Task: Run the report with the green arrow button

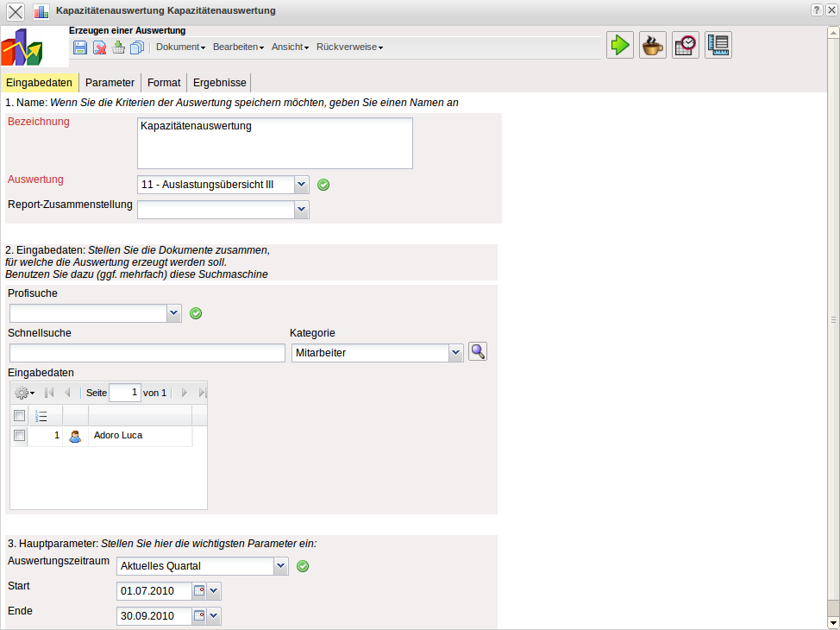Action: coord(619,45)
